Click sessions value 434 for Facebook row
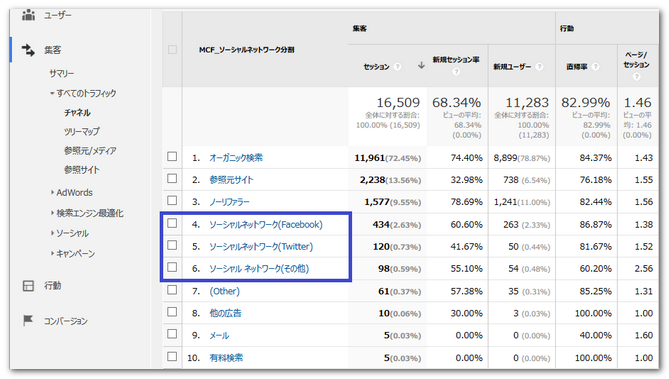This screenshot has width=669, height=379. click(381, 224)
